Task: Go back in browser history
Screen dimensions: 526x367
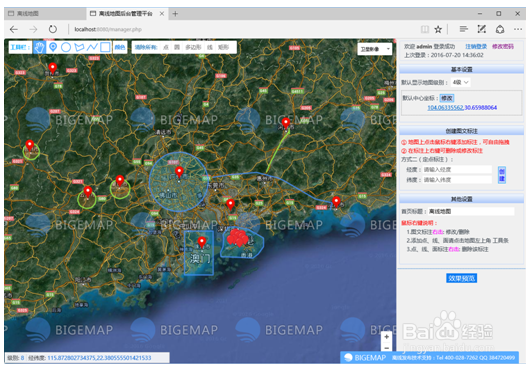Action: 14,30
